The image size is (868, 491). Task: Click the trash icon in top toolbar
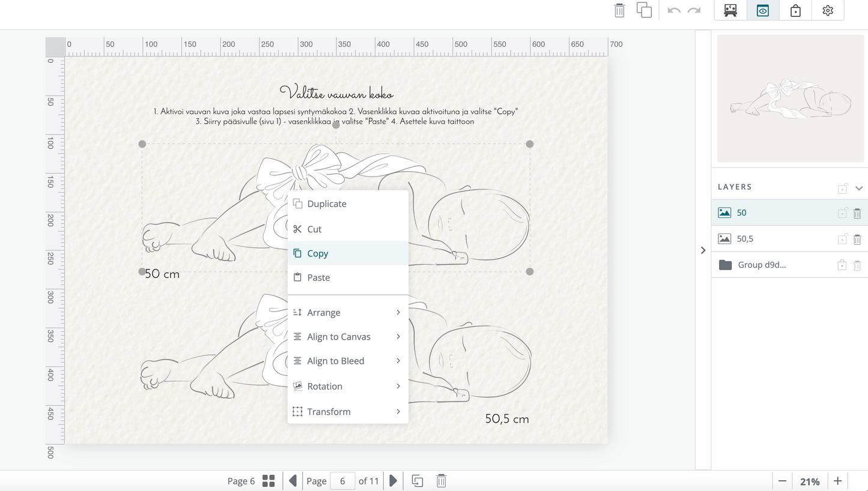point(619,10)
